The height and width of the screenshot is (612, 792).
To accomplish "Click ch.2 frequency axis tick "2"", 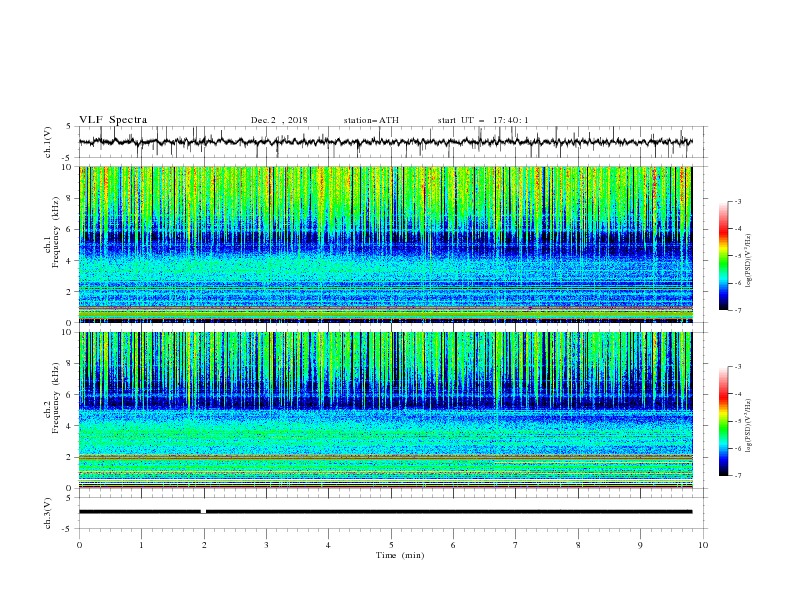I will click(x=71, y=457).
